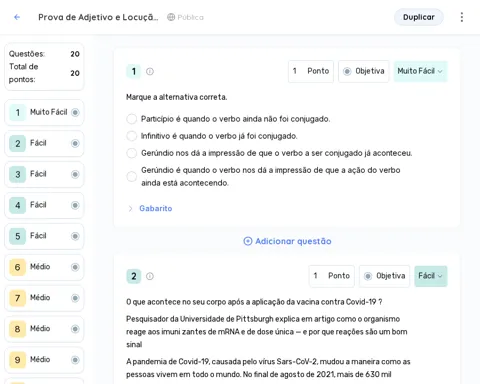Expand the Gabarito answer key of question 1
480x384 pixels.
point(130,208)
